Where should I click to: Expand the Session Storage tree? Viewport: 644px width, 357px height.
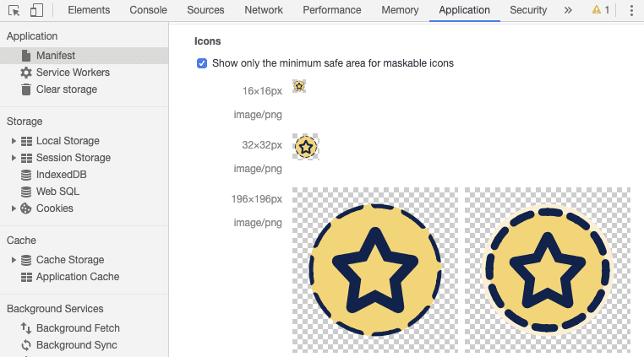[14, 158]
